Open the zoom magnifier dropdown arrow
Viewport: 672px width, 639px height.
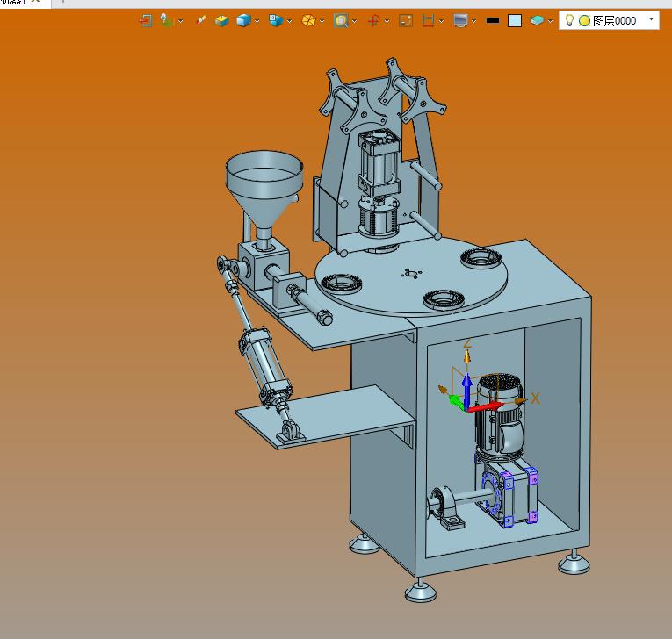[x=354, y=21]
